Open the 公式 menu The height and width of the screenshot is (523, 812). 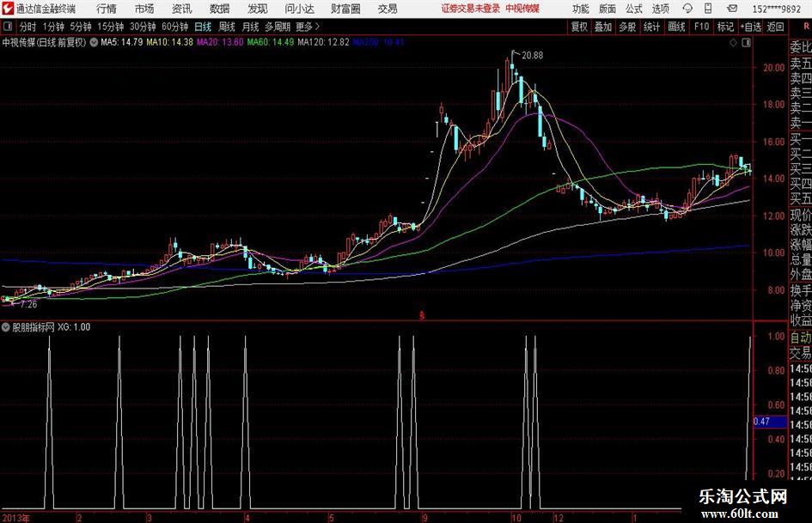634,9
